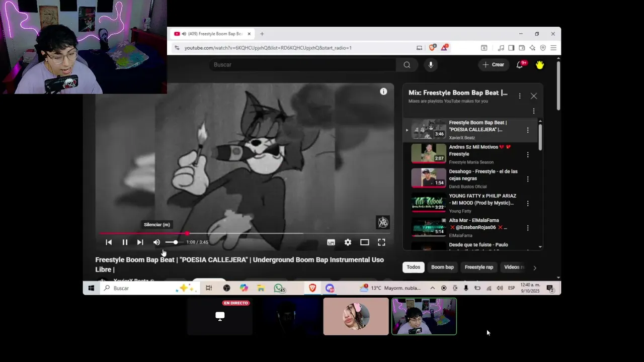This screenshot has width=644, height=362.
Task: Pause the YouTube video
Action: point(125,242)
